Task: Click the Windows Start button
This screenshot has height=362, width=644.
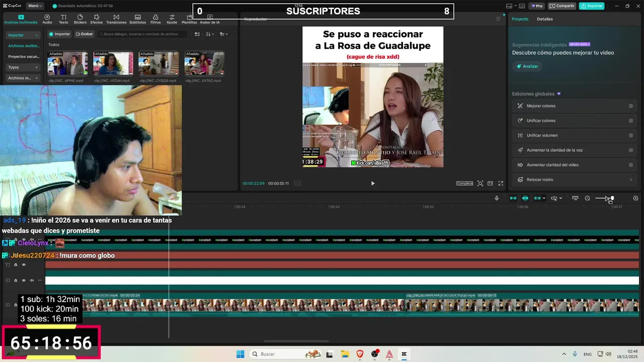Action: pyautogui.click(x=240, y=354)
